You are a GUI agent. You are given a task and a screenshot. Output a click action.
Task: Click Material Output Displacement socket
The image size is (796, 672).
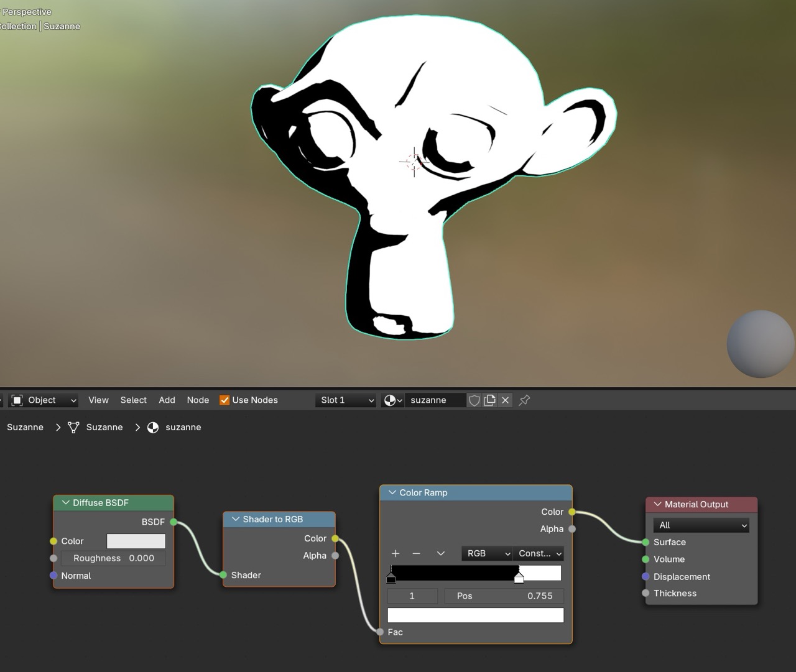click(x=646, y=577)
